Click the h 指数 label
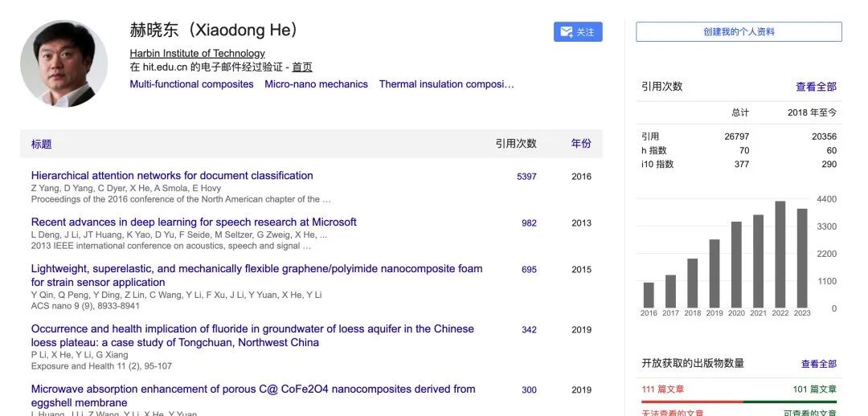The height and width of the screenshot is (416, 868). 654,150
